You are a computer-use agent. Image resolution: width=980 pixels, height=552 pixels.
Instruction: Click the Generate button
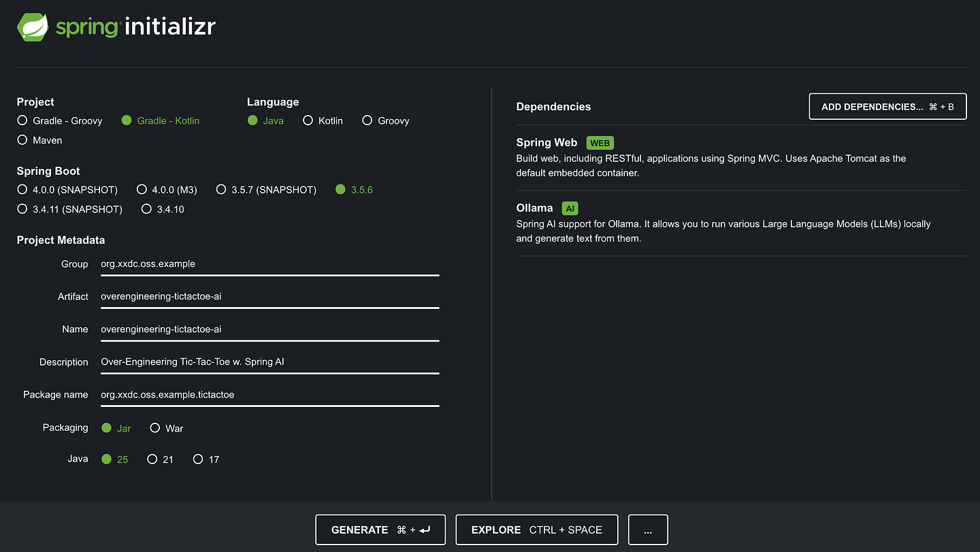tap(380, 530)
